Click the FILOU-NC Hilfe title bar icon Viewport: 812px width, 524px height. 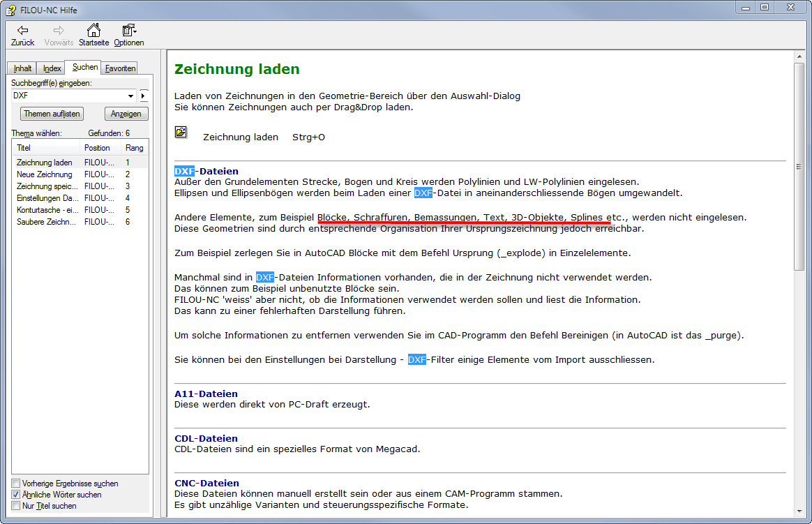pos(11,10)
